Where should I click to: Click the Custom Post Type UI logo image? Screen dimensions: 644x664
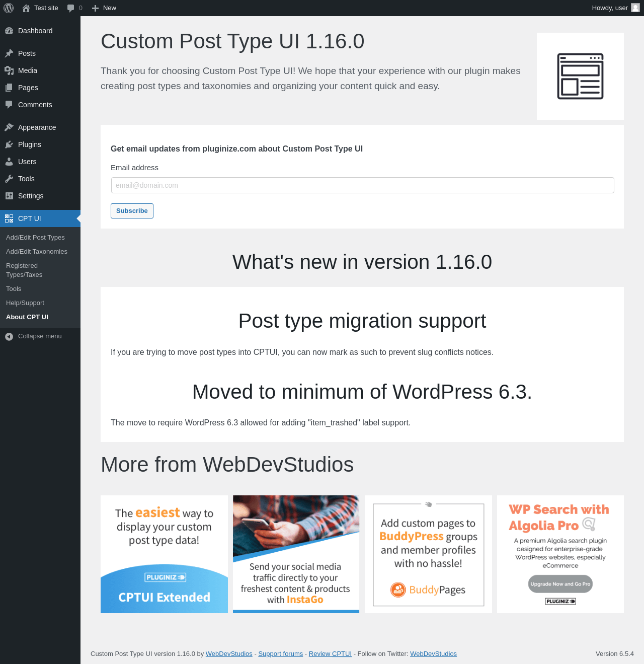pos(580,77)
